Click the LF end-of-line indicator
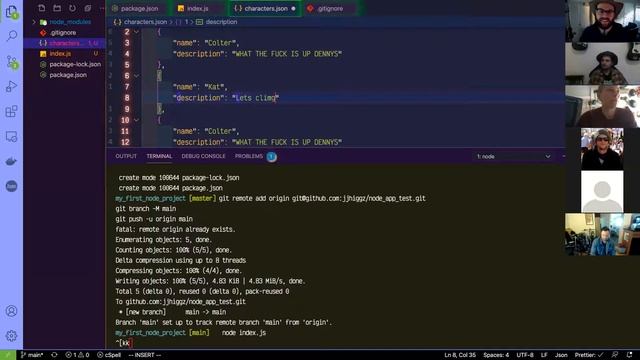Image resolution: width=640 pixels, height=360 pixels. [x=544, y=355]
